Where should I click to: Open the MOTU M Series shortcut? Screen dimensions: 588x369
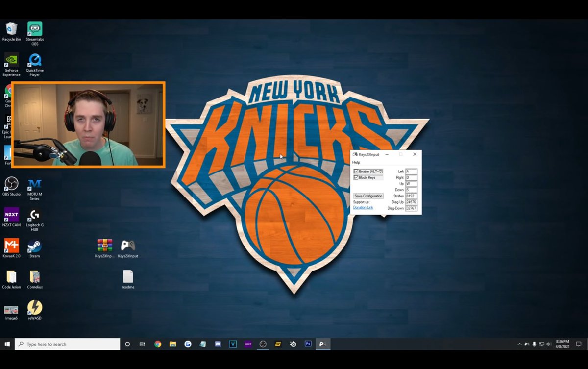[x=35, y=189]
